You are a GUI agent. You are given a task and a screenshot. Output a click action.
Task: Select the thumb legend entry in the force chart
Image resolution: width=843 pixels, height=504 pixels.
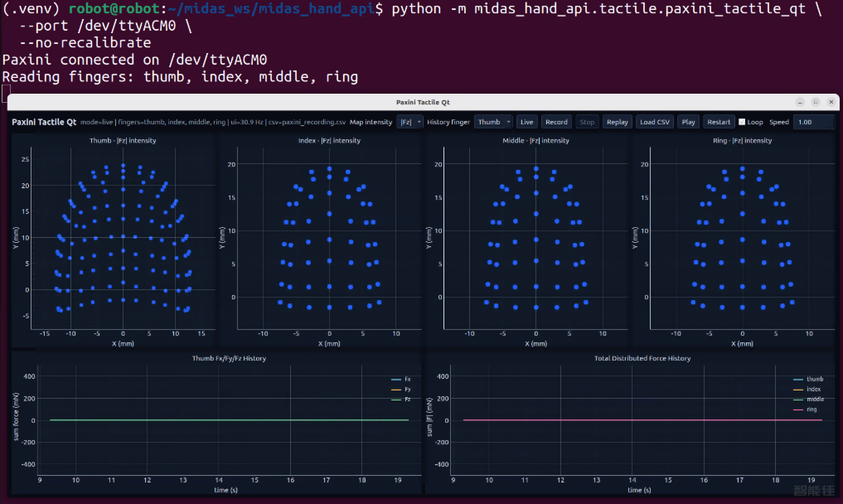point(808,379)
